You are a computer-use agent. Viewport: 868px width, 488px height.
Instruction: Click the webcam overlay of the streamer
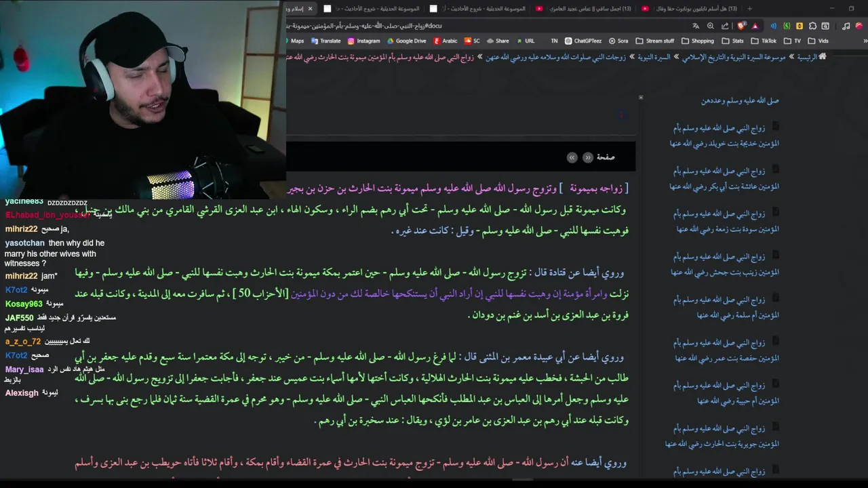(x=142, y=100)
